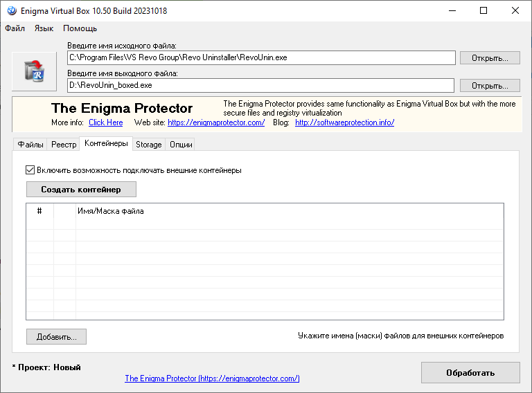
Task: Switch to the Файлы tab
Action: click(x=30, y=145)
